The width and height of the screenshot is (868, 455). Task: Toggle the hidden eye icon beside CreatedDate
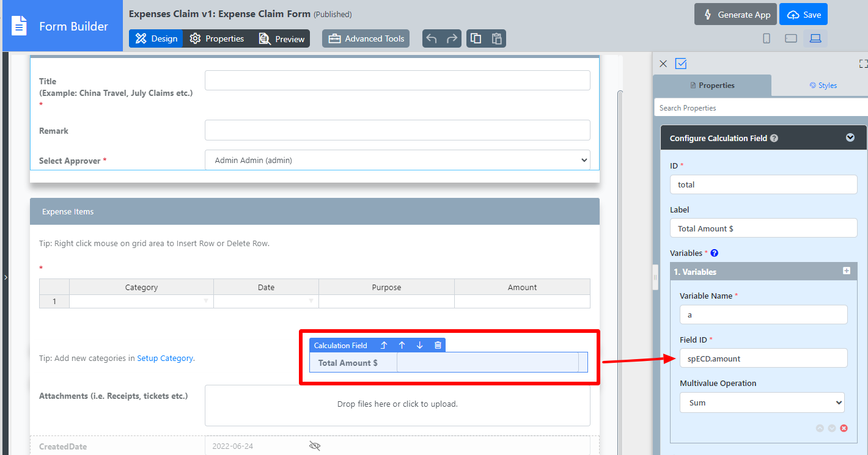(x=315, y=446)
